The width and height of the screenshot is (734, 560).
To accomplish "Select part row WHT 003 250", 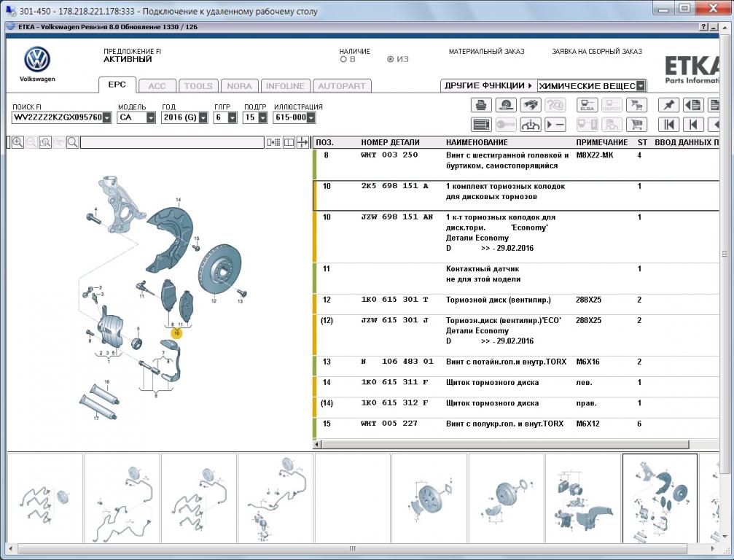I will tap(516, 164).
